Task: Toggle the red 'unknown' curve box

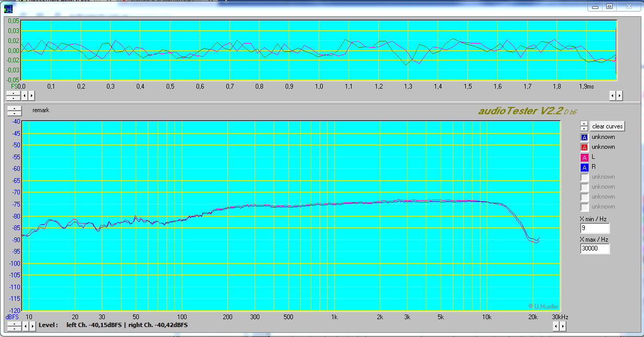Action: tap(584, 147)
